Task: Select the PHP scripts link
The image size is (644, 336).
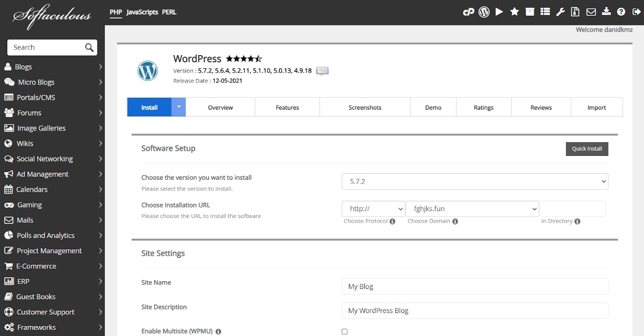Action: pos(116,12)
